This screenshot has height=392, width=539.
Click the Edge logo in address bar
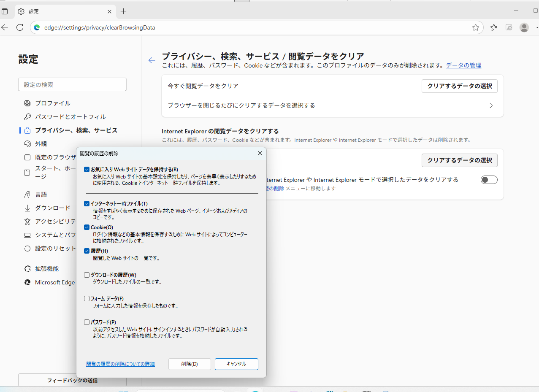click(x=37, y=27)
